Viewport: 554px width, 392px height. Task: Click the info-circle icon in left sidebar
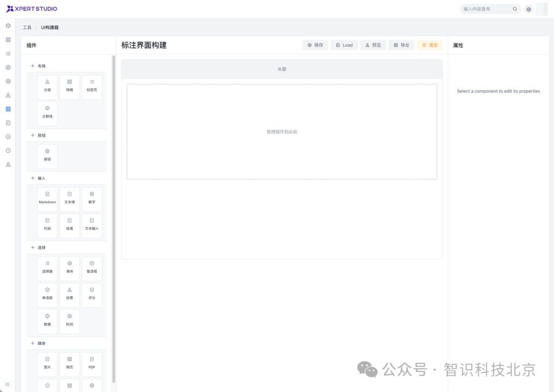[8, 150]
